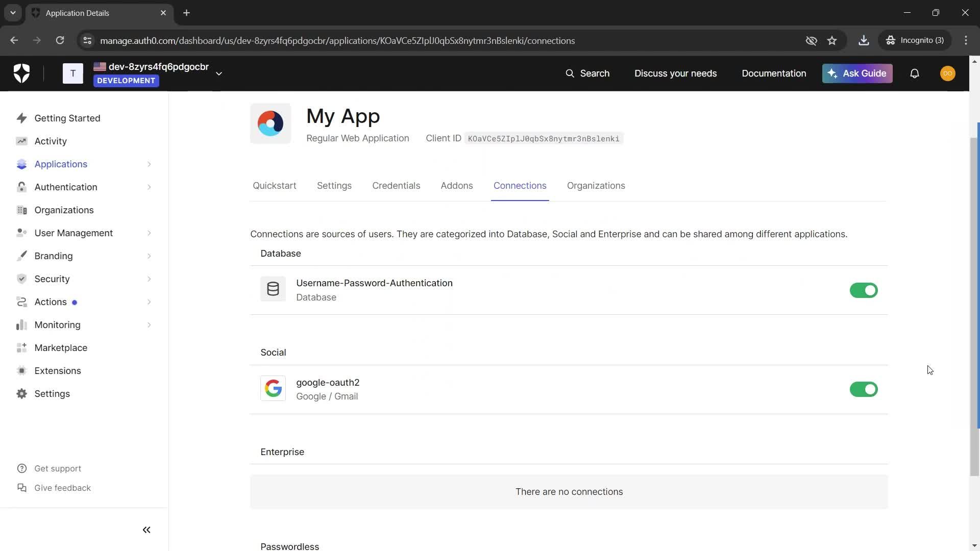Close the Application Details browser tab
980x551 pixels.
tap(163, 13)
